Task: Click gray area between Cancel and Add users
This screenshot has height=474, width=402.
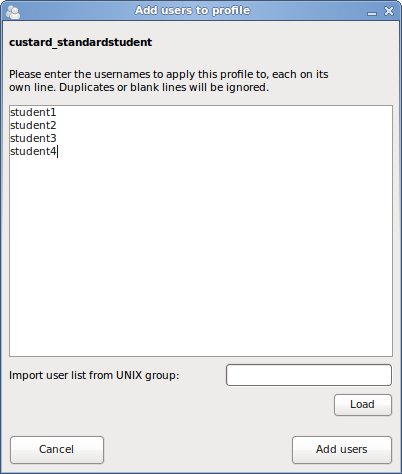Action: click(198, 450)
